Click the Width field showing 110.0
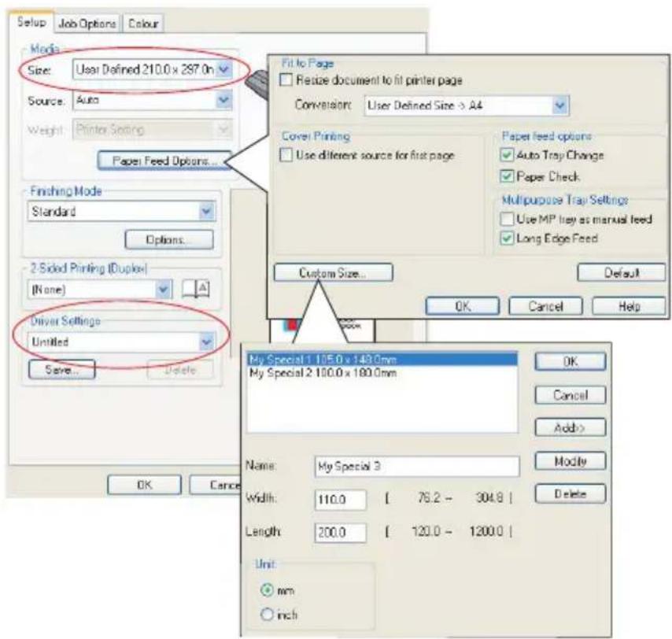Screen dimensions: 672x639 coord(340,500)
